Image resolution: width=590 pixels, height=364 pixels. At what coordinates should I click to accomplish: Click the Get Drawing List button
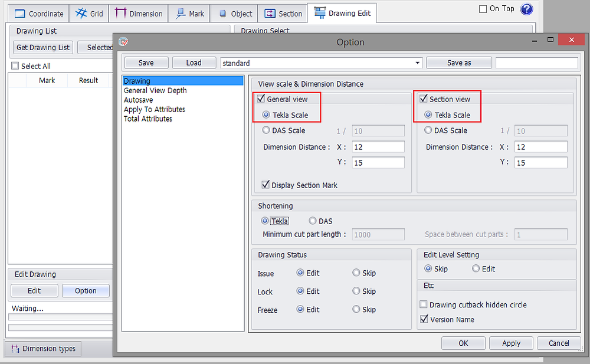43,47
